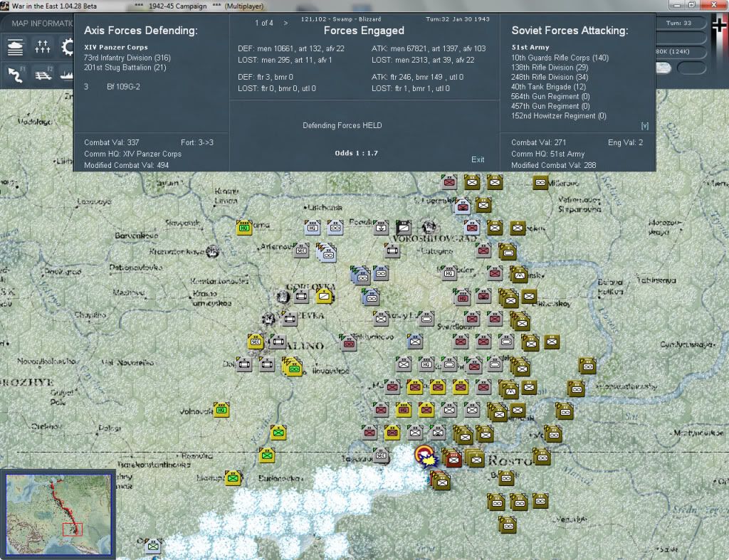729x560 pixels.
Task: Click "457th Gun Regiment (0)" entry
Action: 550,106
